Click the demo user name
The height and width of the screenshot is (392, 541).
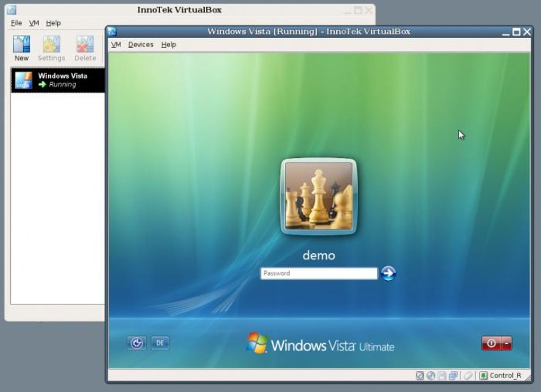click(x=319, y=255)
